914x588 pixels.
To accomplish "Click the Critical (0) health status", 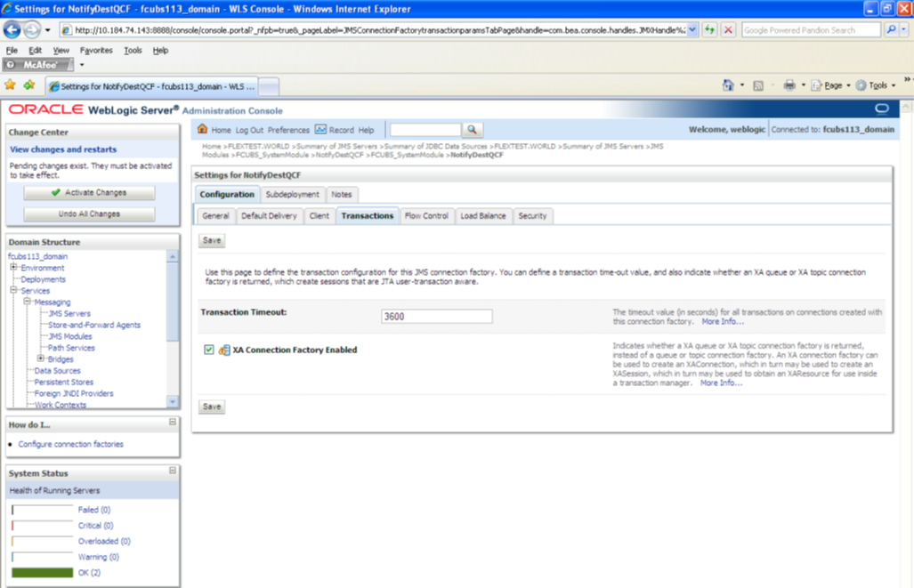I will 95,526.
